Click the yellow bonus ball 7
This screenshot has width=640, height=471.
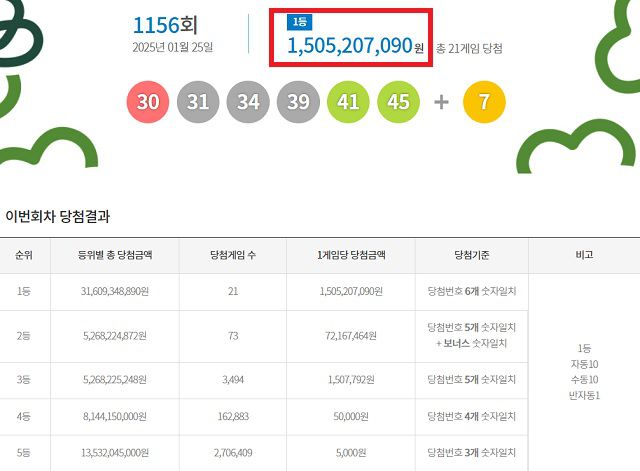pyautogui.click(x=484, y=102)
